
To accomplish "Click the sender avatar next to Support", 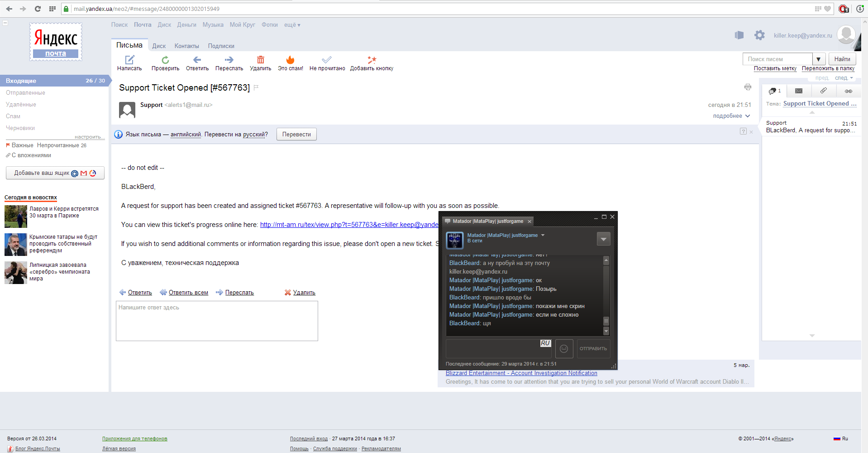I will (x=127, y=110).
